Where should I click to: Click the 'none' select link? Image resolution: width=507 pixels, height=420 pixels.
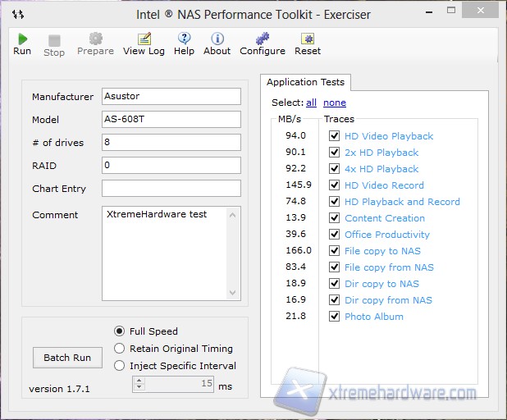pyautogui.click(x=334, y=103)
